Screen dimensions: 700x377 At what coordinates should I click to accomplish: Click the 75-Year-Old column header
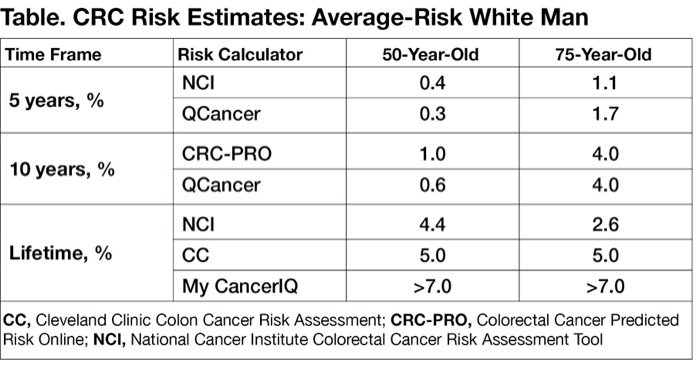[x=604, y=54]
